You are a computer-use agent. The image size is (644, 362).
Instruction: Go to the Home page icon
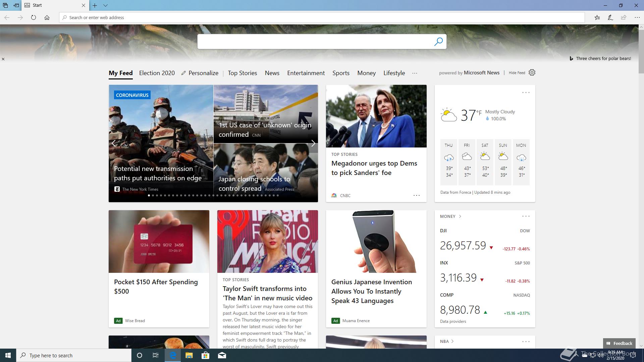click(47, 17)
